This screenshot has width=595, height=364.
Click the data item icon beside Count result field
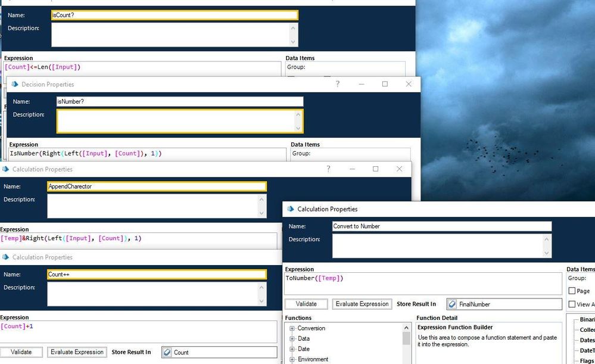point(167,353)
